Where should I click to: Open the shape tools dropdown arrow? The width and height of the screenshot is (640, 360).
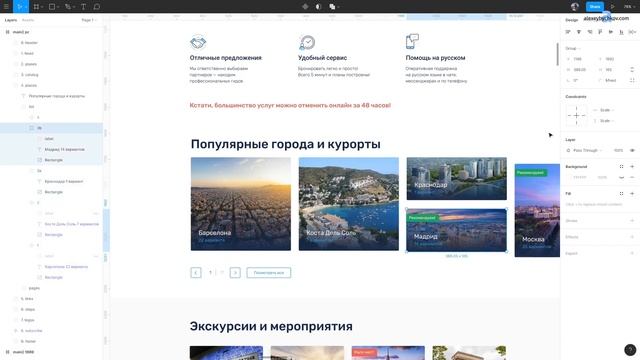tap(58, 7)
